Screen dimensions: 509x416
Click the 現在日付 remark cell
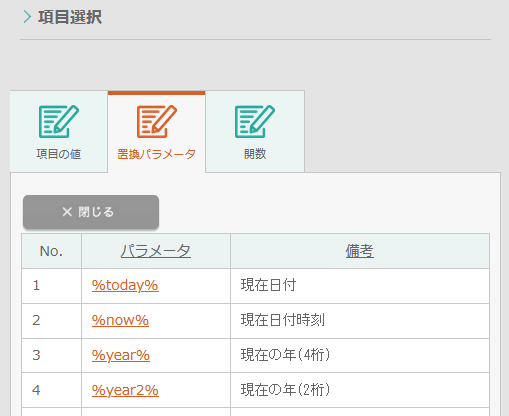pos(360,286)
